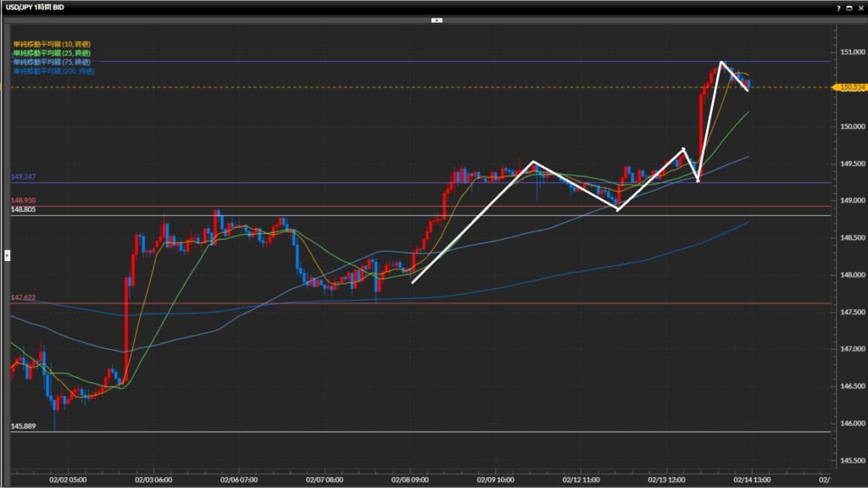Click the current price tag 150.534

point(849,87)
